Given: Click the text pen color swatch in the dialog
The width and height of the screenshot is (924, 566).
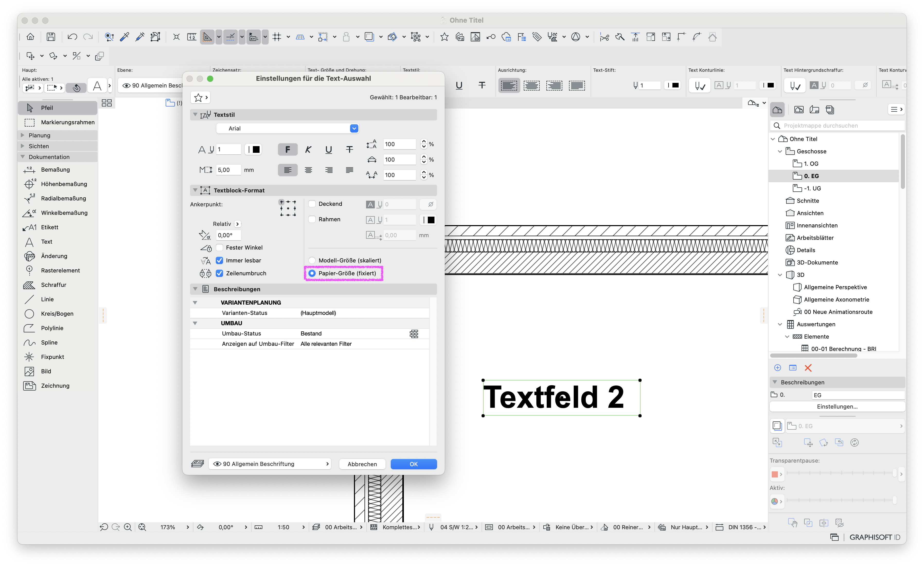Looking at the screenshot, I should coord(253,150).
